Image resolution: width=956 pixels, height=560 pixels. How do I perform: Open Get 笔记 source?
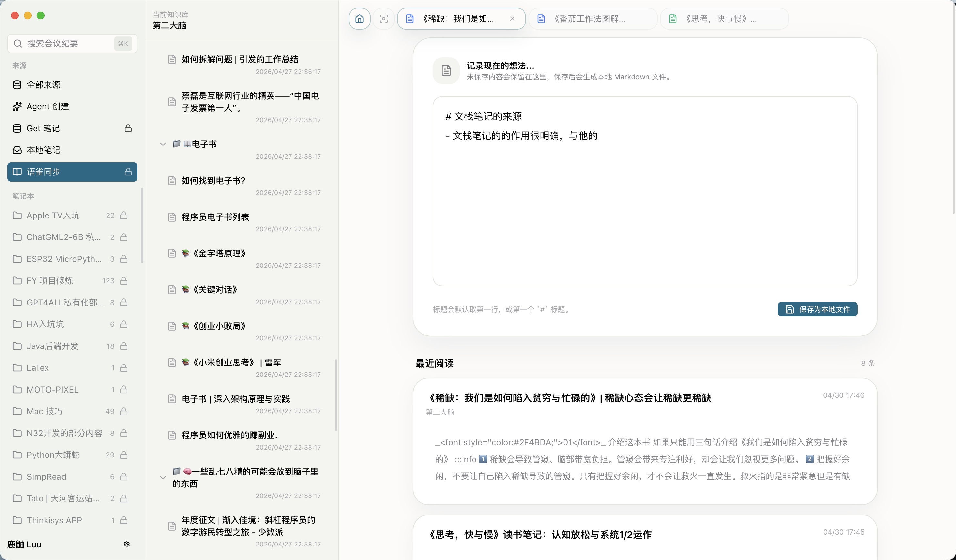72,128
